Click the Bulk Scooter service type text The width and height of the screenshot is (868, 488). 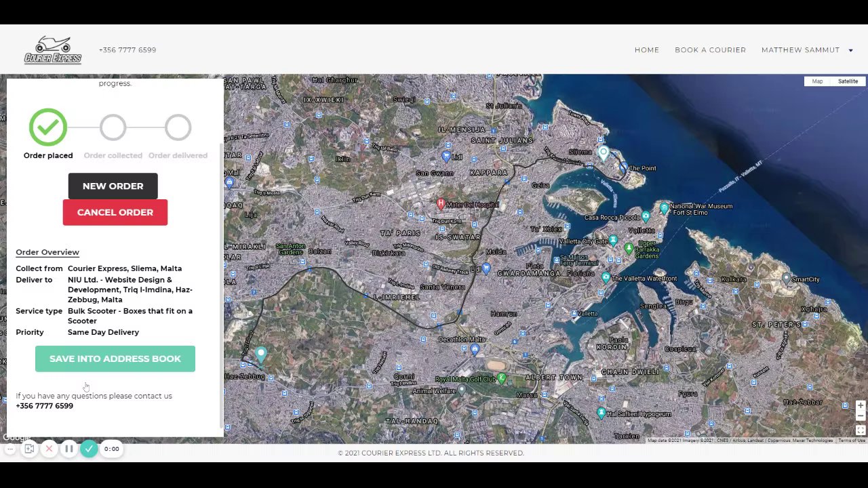point(130,316)
